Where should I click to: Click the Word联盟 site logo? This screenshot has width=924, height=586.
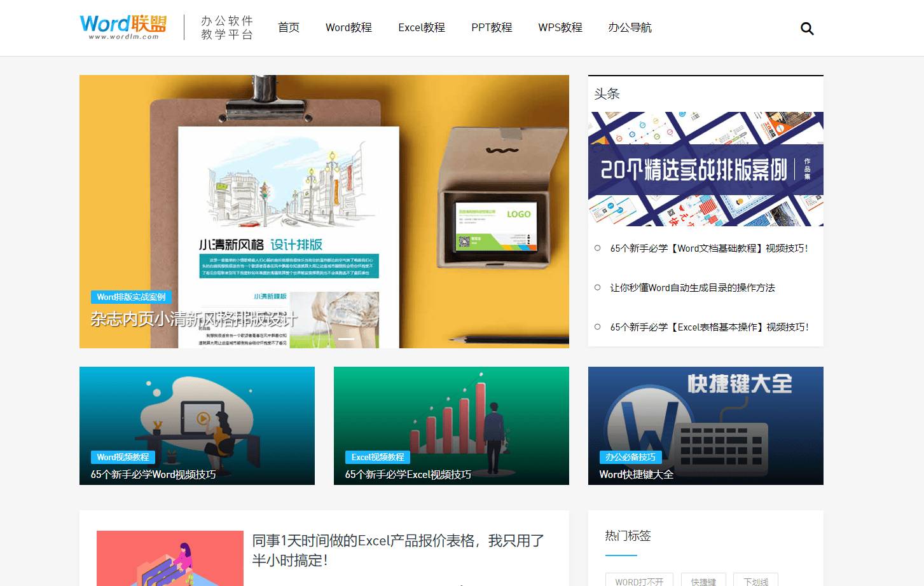(x=123, y=27)
